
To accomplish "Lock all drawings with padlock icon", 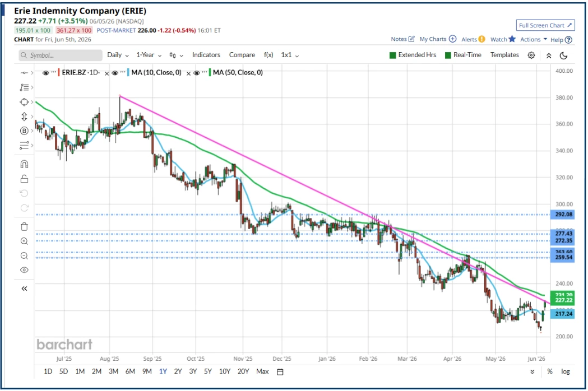I will click(x=24, y=179).
